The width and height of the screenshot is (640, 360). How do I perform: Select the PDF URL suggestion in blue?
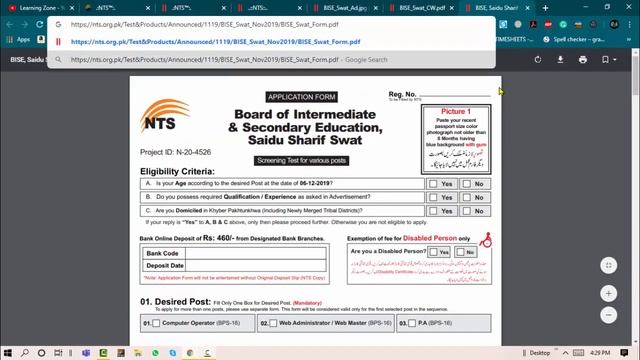click(216, 42)
